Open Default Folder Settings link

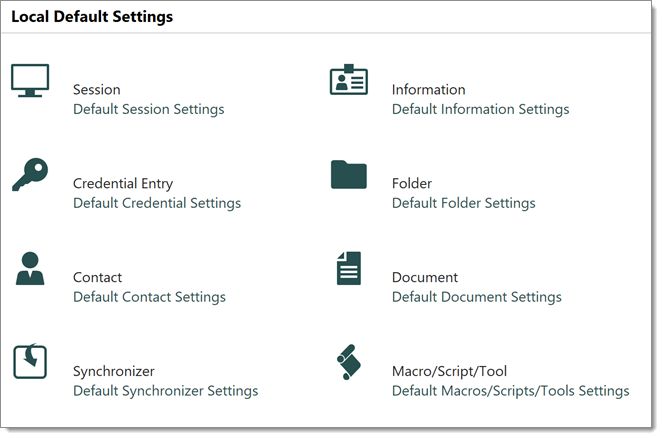(463, 203)
